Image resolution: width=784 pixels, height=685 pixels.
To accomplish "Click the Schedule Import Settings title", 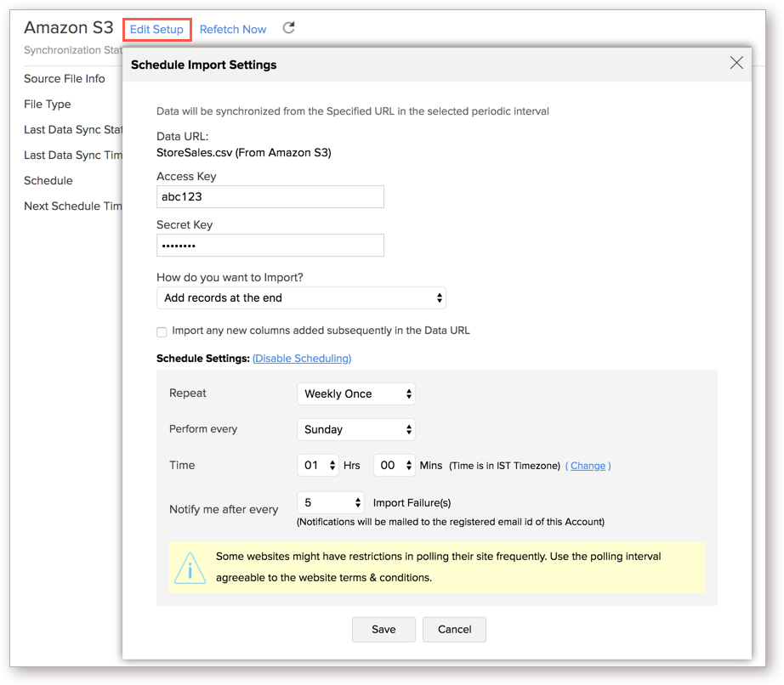I will [203, 65].
